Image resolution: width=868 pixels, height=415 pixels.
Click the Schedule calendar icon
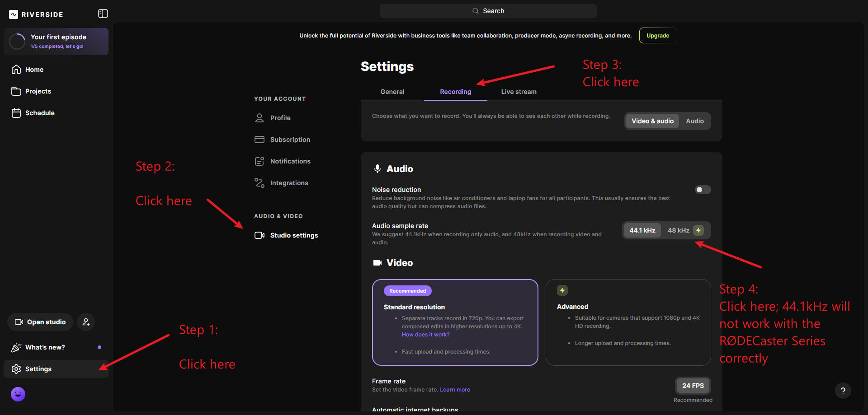(16, 113)
